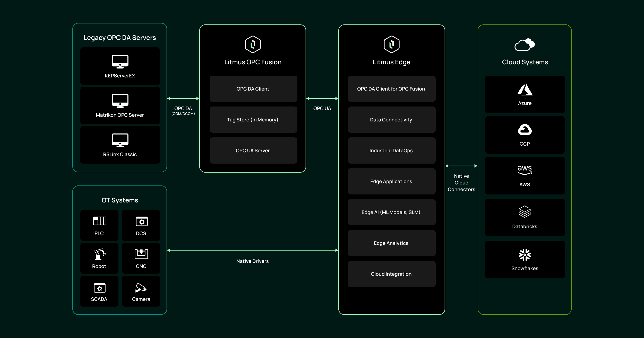Click the DCS label text

click(x=141, y=233)
